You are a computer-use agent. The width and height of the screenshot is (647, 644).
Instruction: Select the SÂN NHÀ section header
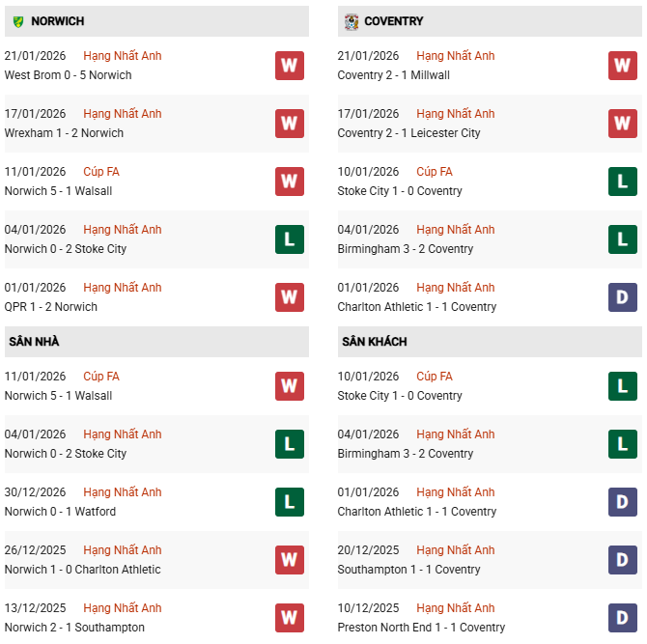pyautogui.click(x=37, y=342)
